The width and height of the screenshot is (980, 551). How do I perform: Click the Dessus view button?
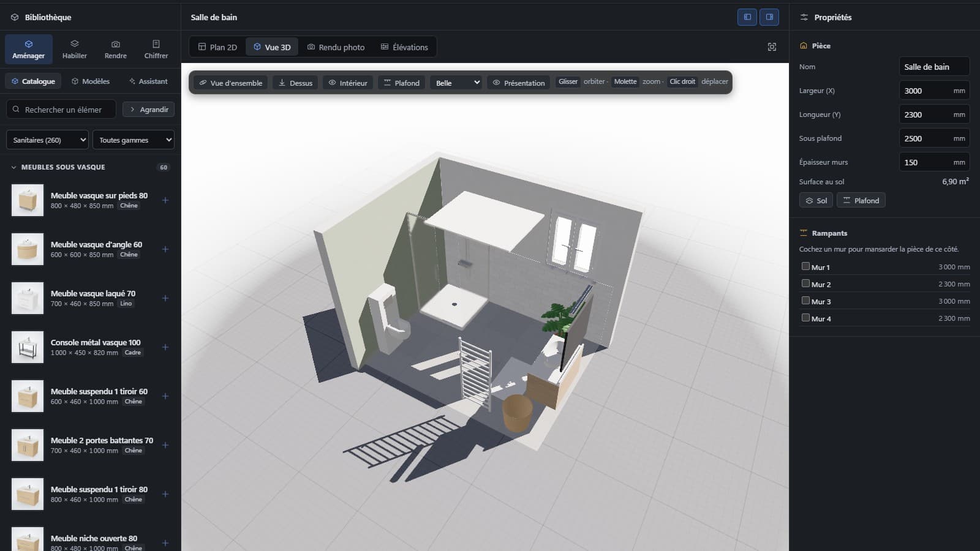[x=295, y=83]
